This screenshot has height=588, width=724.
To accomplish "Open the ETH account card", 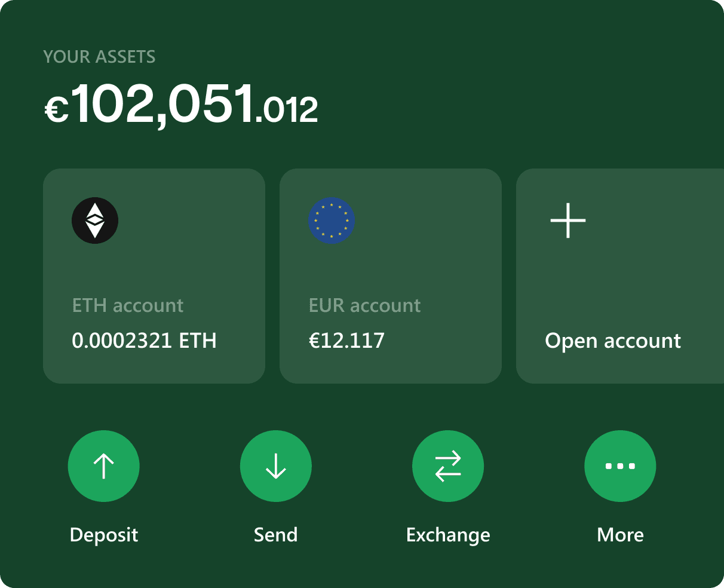I will click(154, 276).
